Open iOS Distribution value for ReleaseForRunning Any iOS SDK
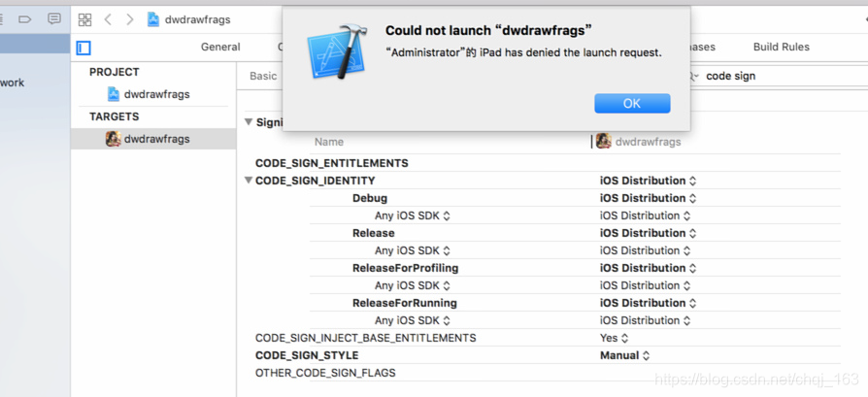 click(645, 320)
